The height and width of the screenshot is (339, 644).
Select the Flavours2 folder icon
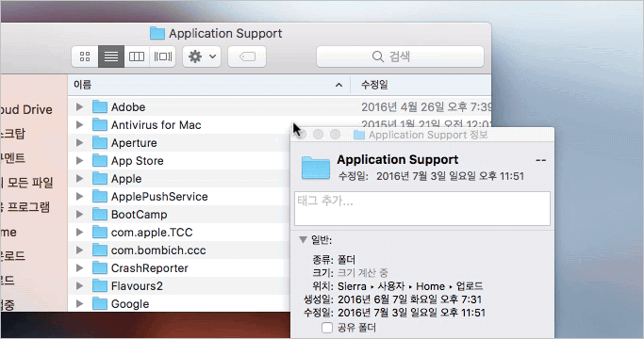(x=99, y=285)
